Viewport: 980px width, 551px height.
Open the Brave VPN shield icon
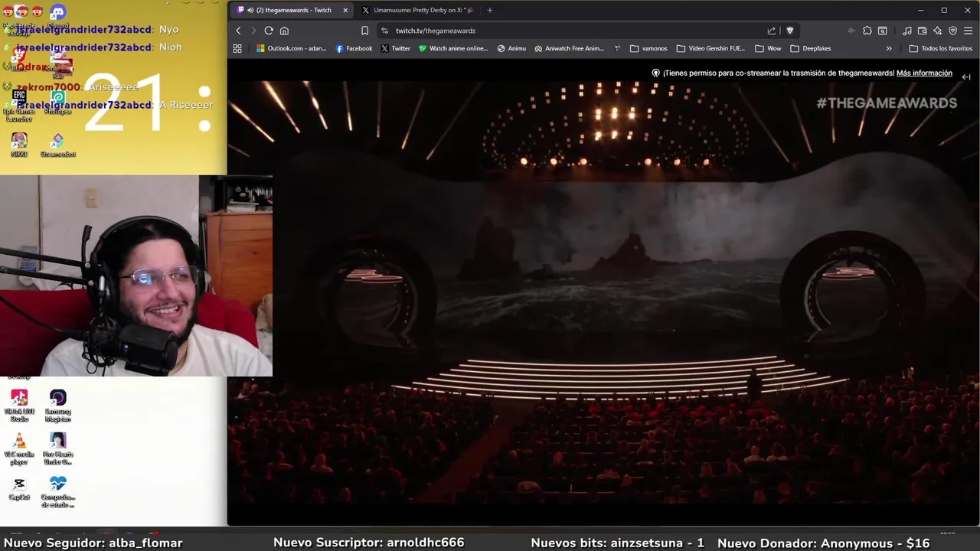click(x=952, y=31)
